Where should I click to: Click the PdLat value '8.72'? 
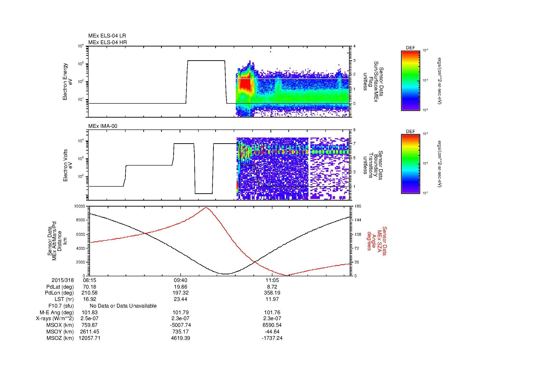272,287
